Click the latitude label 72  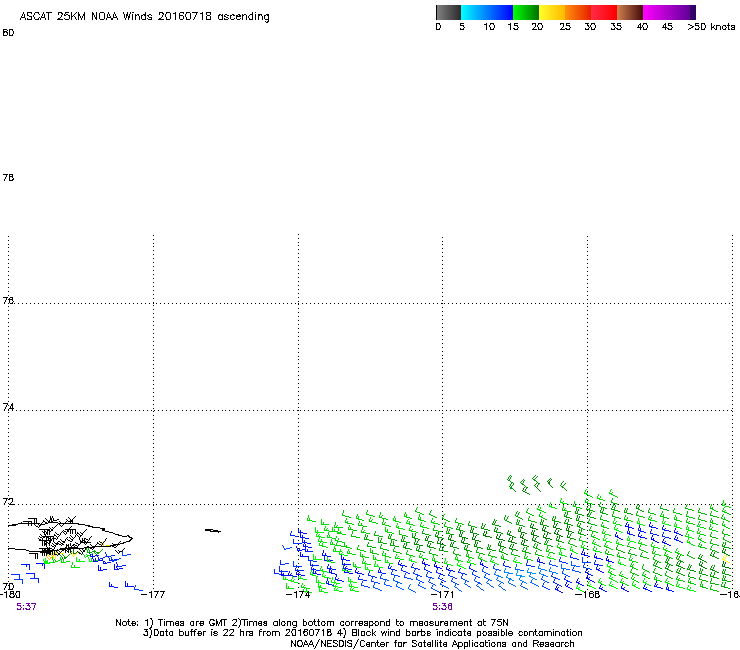(8, 502)
